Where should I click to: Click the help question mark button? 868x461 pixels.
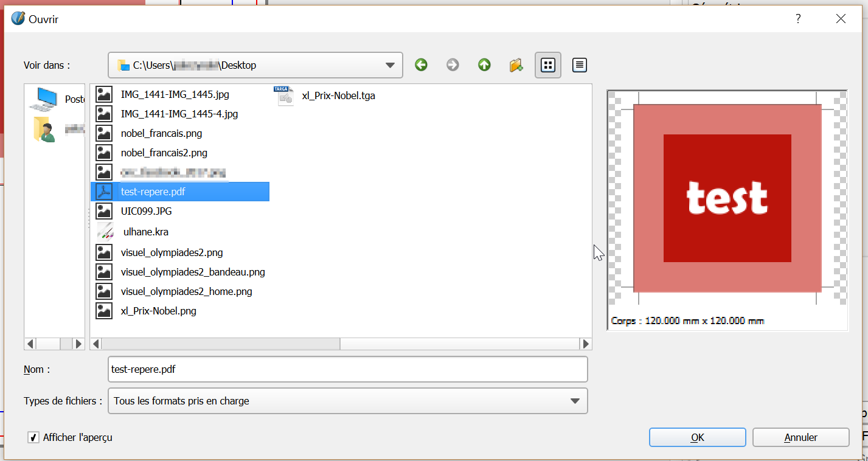tap(798, 19)
